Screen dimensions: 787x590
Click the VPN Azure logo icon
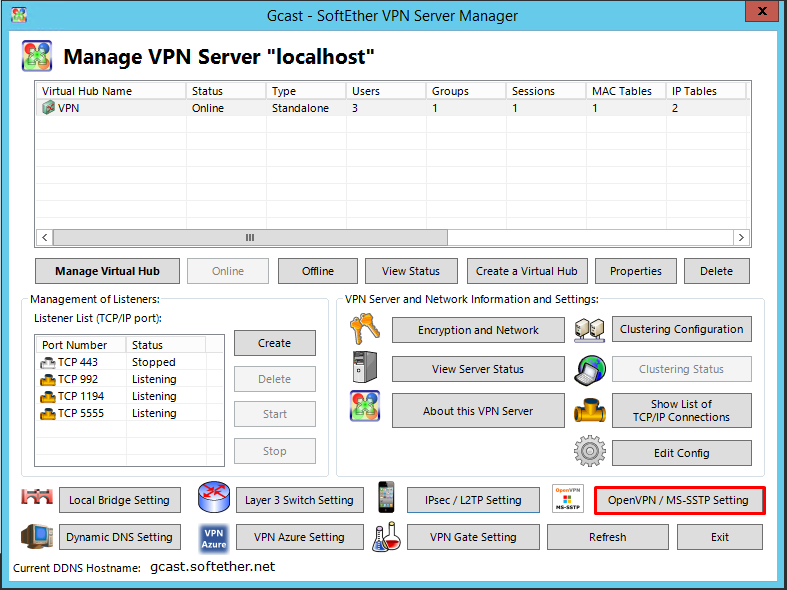[x=214, y=538]
